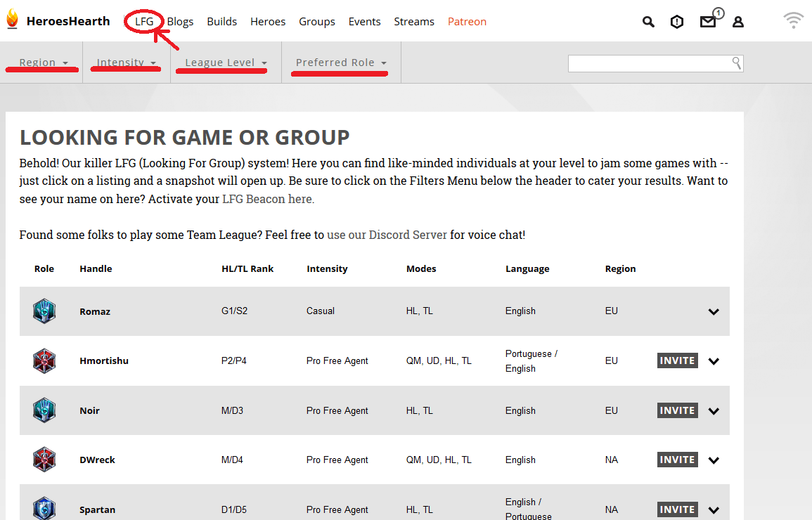Invite Hmortishu to play
Image resolution: width=812 pixels, height=520 pixels.
click(677, 360)
